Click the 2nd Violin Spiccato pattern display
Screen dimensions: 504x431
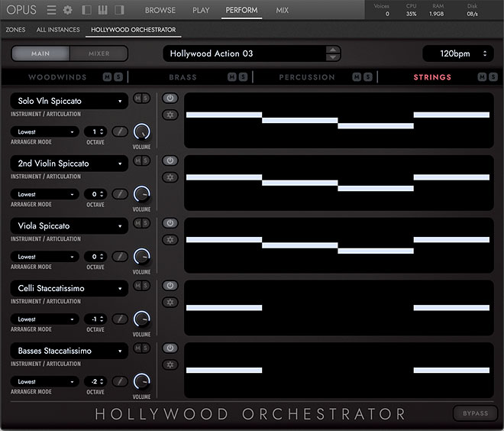(x=339, y=183)
